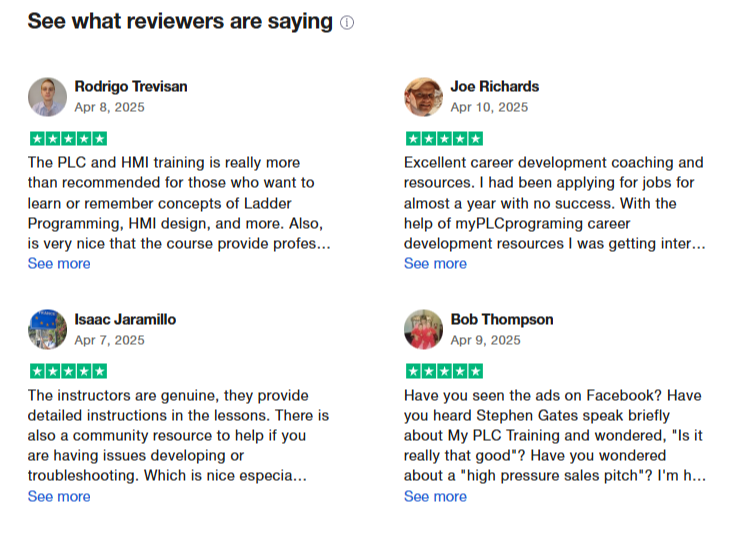The height and width of the screenshot is (543, 756).
Task: Click the info icon beside the reviewers heading
Action: (347, 23)
